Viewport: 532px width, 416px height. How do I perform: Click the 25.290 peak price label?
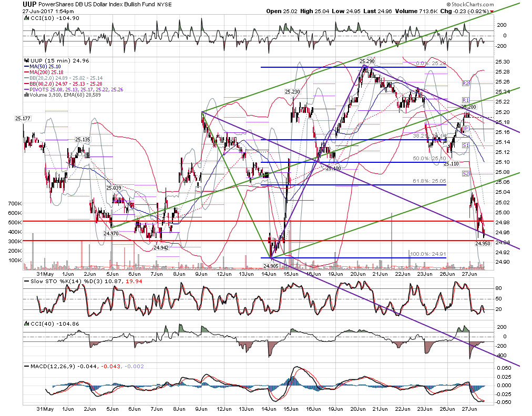point(367,61)
